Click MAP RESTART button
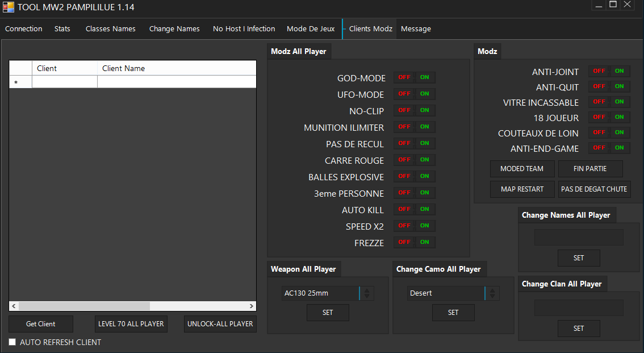The width and height of the screenshot is (644, 353). pos(522,189)
